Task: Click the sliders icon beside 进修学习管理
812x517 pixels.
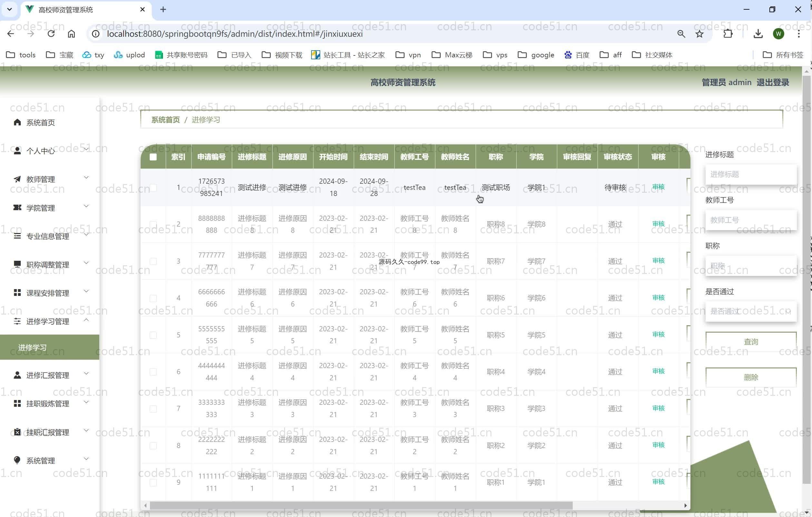Action: pyautogui.click(x=17, y=321)
